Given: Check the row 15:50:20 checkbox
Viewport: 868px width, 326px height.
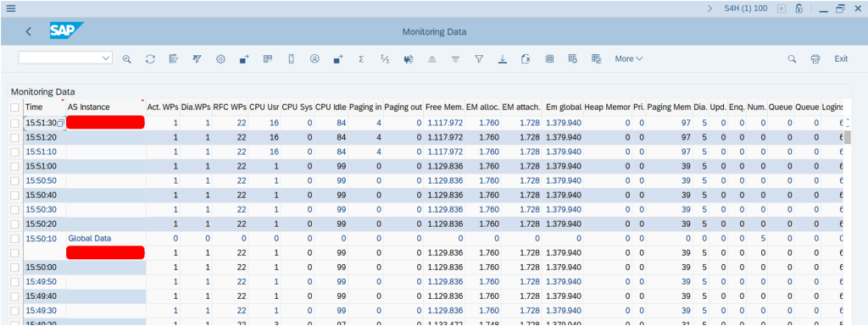Looking at the screenshot, I should (15, 224).
